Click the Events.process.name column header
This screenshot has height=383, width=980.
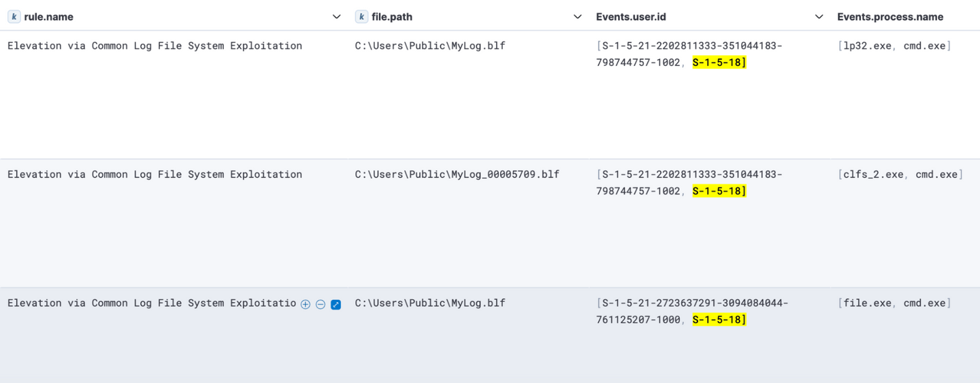[x=890, y=16]
